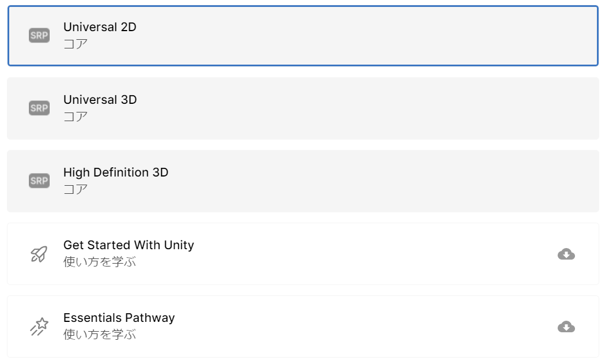Click the rocket icon for Get Started With Unity

coord(39,254)
